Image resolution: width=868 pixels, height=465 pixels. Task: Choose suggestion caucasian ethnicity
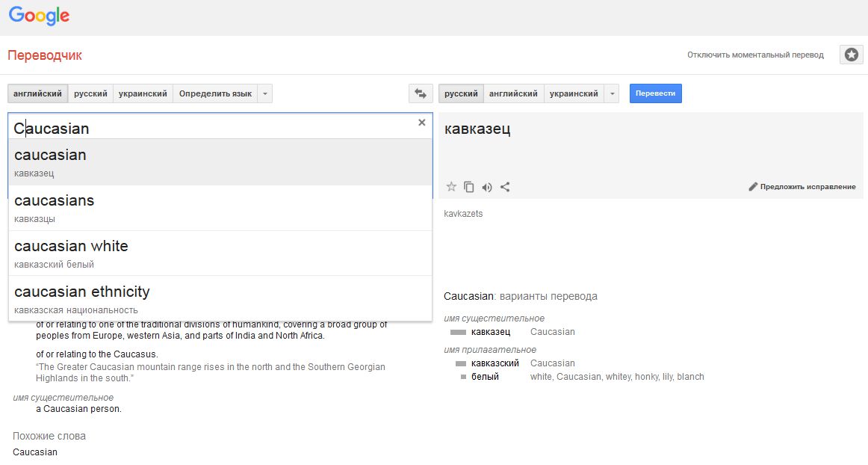220,299
